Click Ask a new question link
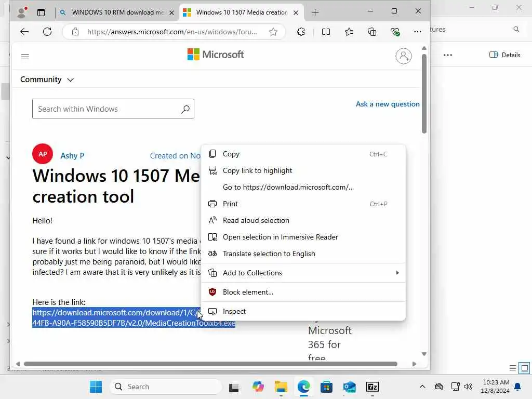The height and width of the screenshot is (399, 532). [x=388, y=104]
